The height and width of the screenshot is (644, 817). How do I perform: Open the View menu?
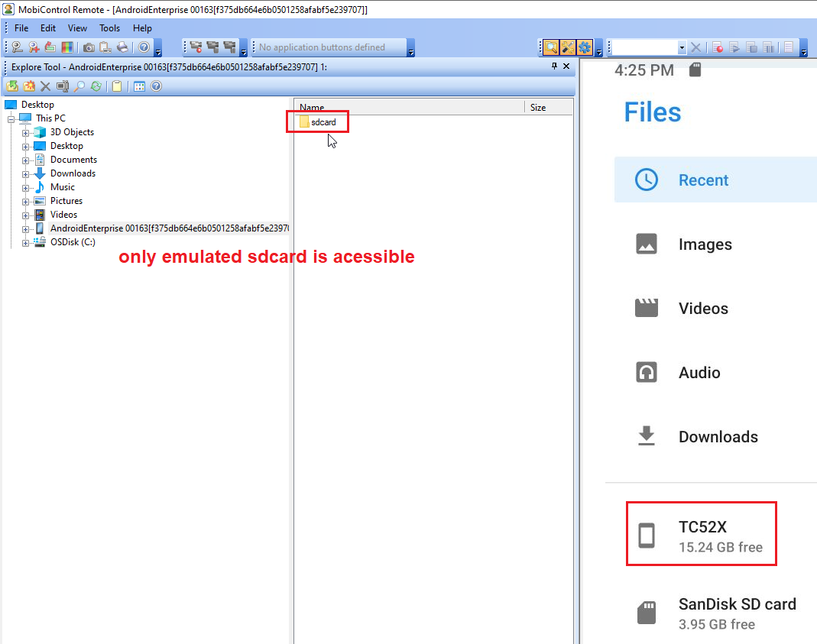point(77,28)
